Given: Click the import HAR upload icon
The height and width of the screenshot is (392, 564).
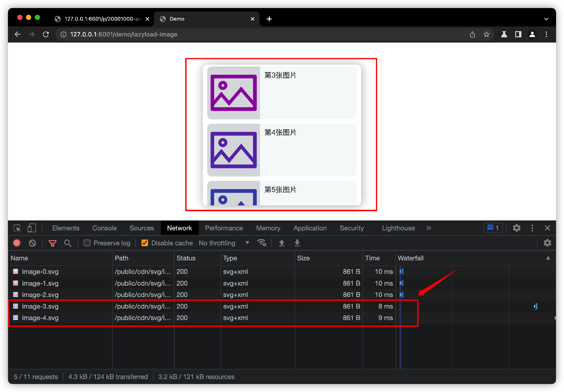Looking at the screenshot, I should click(x=281, y=243).
